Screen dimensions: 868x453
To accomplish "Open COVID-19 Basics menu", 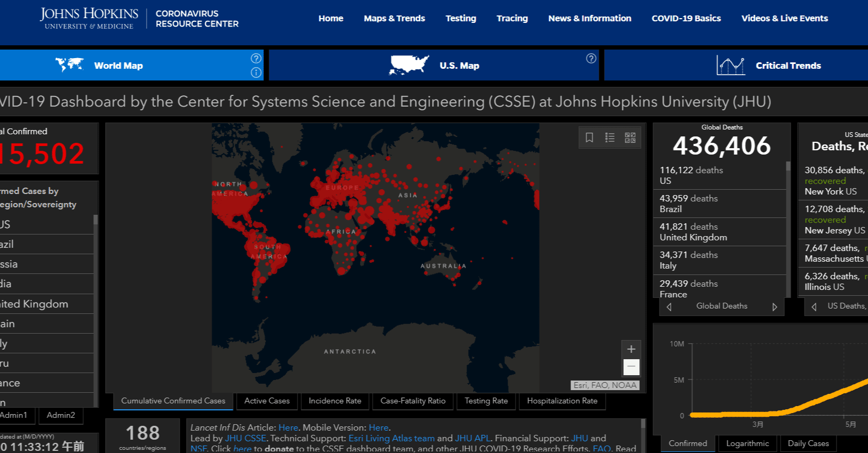I will click(x=686, y=18).
